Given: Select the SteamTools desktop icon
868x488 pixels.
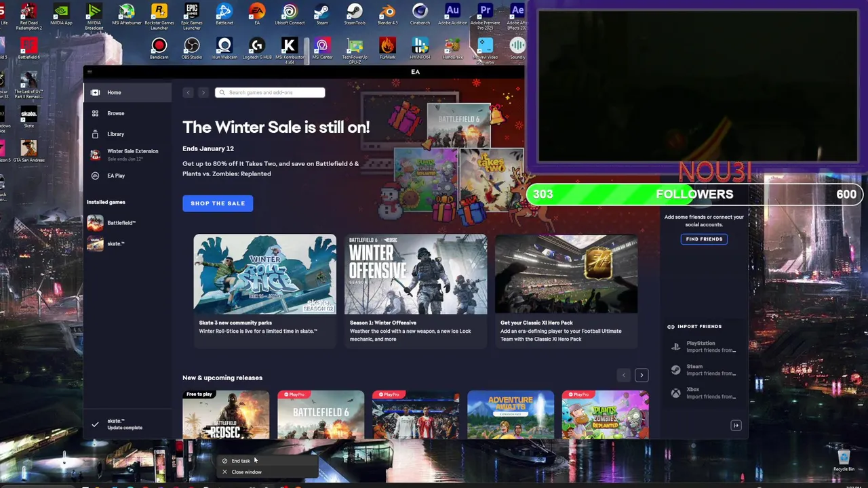Looking at the screenshot, I should pos(355,15).
